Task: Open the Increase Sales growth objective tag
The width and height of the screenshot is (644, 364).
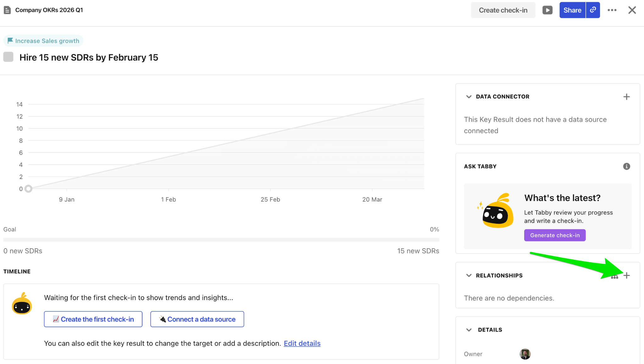Action: click(43, 41)
